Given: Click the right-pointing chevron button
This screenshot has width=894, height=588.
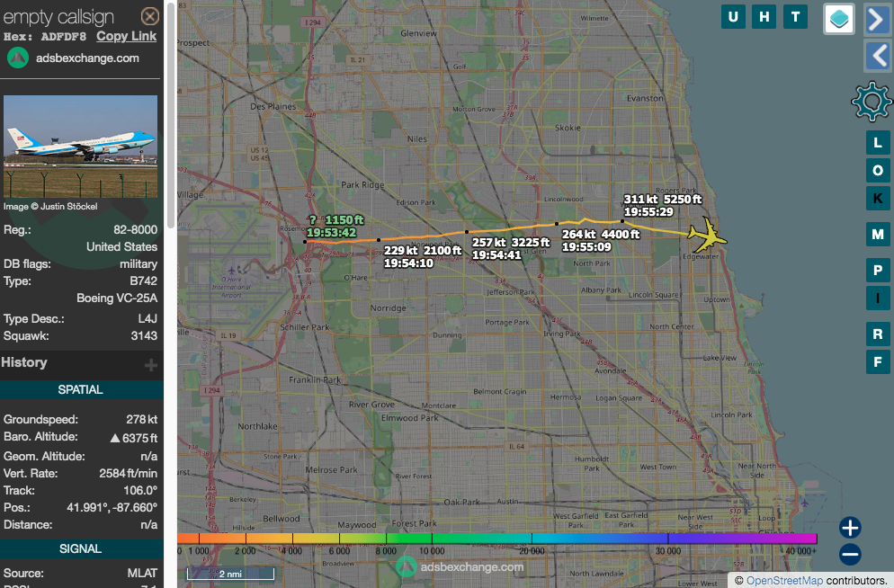Looking at the screenshot, I should coord(878,20).
